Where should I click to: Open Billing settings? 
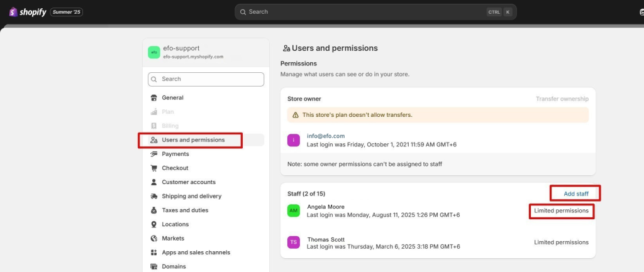(x=170, y=126)
